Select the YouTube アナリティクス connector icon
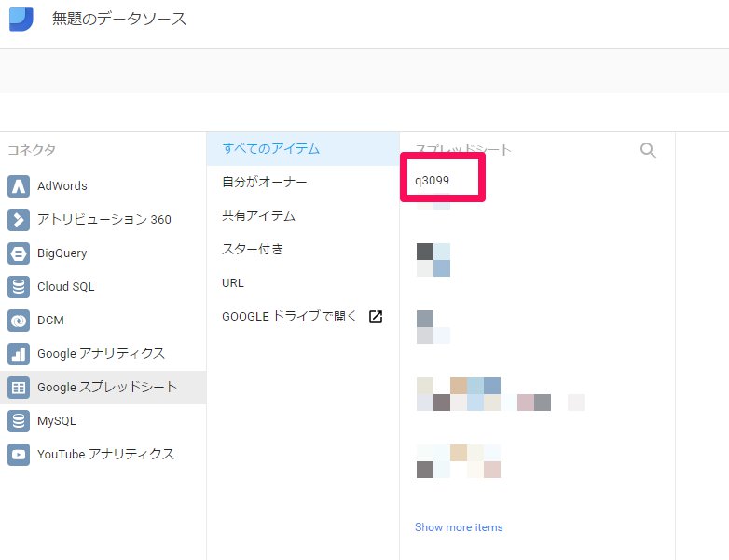729x560 pixels. 19,454
